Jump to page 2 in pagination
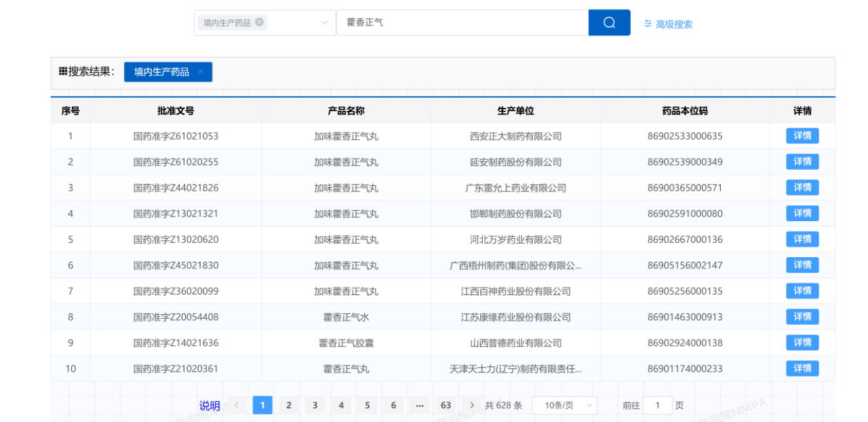This screenshot has height=422, width=868. tap(288, 405)
